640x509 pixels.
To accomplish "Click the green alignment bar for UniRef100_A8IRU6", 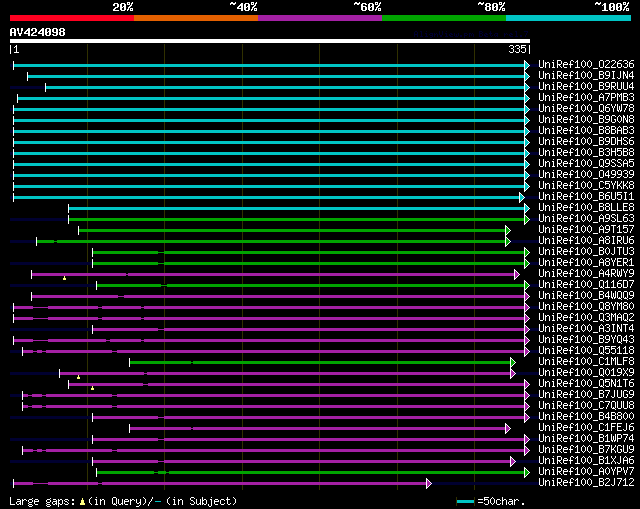I will coord(280,241).
